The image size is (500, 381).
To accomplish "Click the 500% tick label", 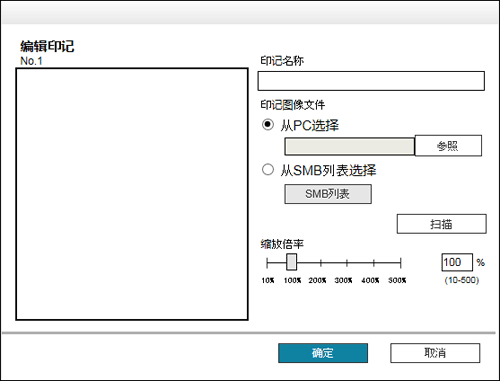I will (397, 280).
